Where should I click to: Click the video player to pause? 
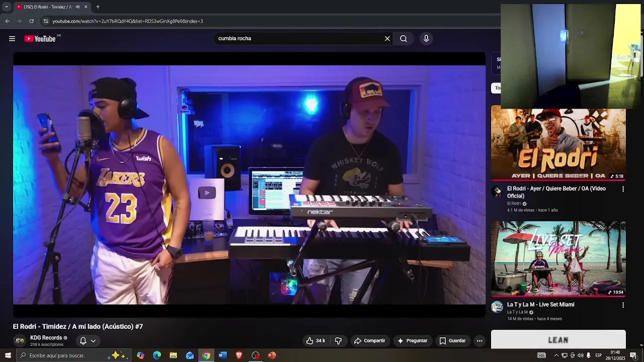point(249,185)
